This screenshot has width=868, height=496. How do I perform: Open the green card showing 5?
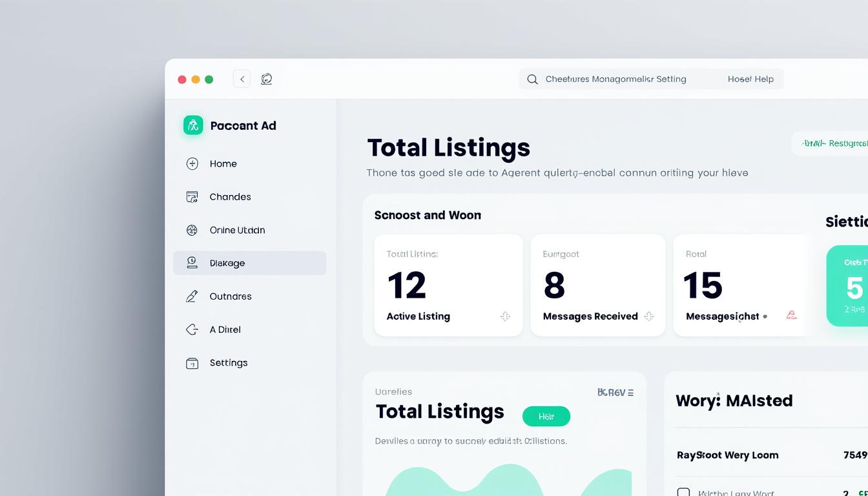coord(847,285)
